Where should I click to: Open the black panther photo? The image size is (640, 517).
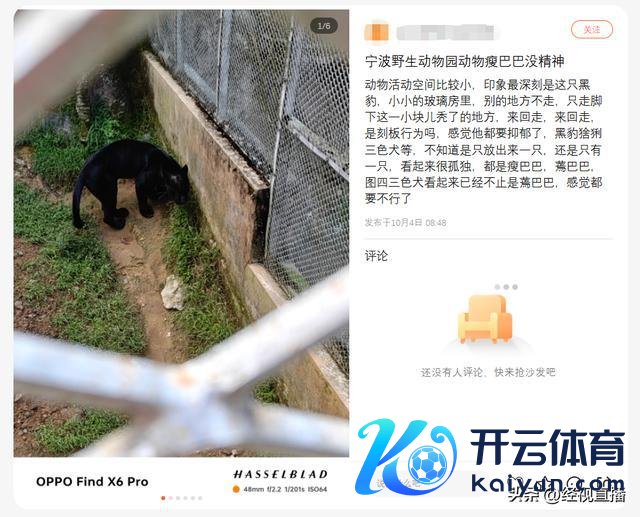pyautogui.click(x=181, y=233)
